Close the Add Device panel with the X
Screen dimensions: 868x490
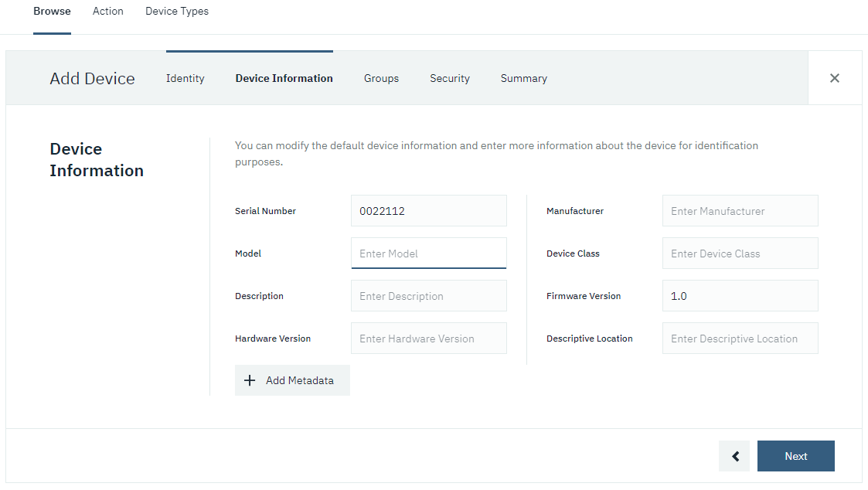coord(835,77)
